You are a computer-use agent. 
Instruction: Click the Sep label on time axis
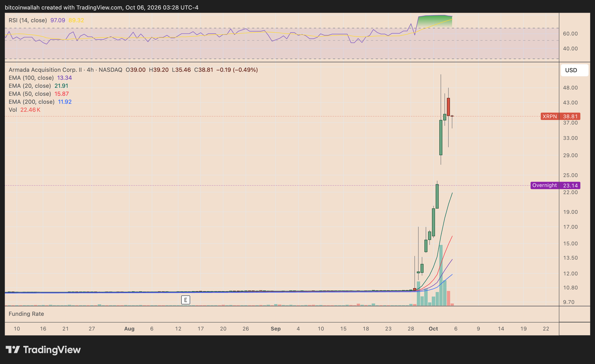pos(275,329)
